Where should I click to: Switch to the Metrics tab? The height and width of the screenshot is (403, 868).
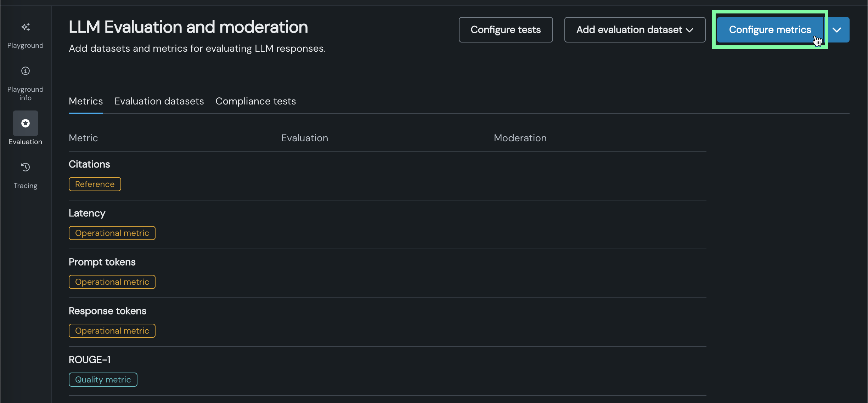(86, 101)
